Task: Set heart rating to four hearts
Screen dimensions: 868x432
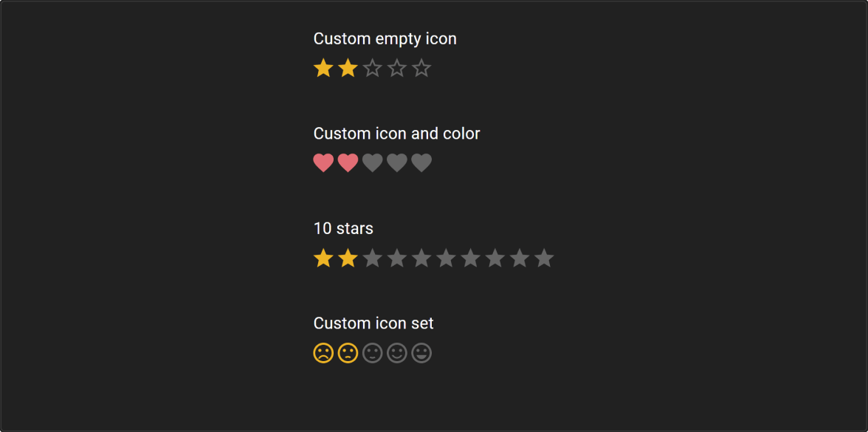Action: tap(397, 163)
